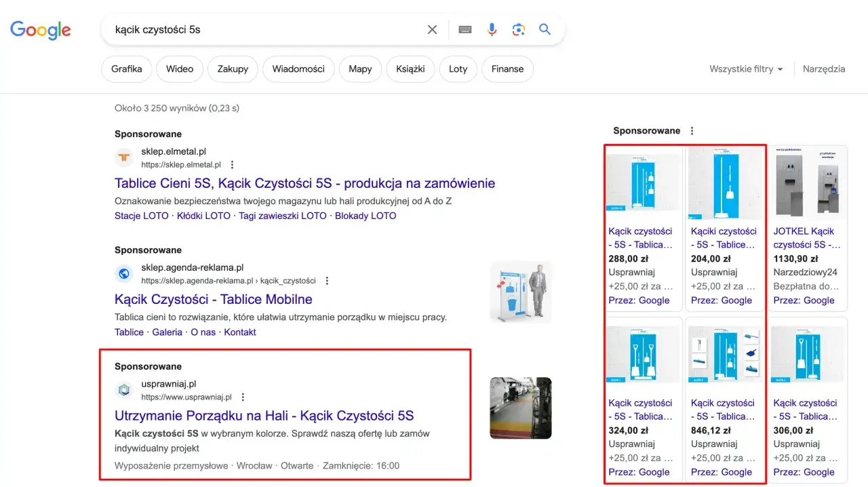Open the Galeria sitelink
868x487 pixels.
coord(167,332)
